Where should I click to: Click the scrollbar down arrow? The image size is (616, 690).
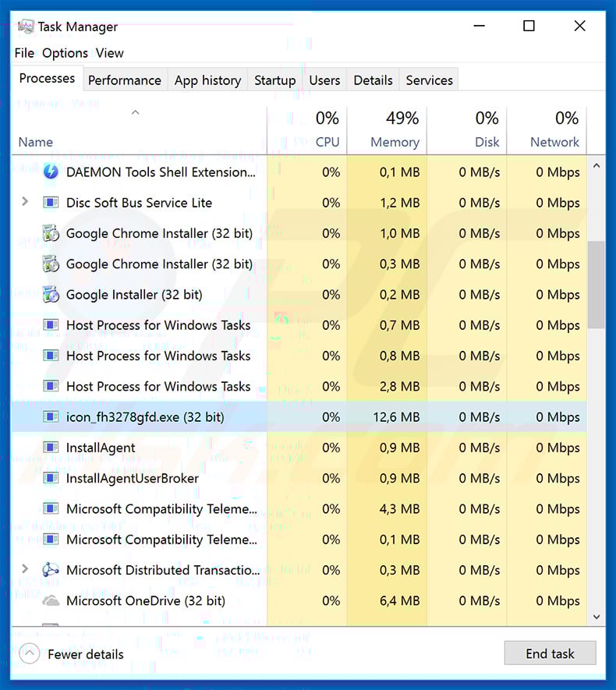coord(597,617)
